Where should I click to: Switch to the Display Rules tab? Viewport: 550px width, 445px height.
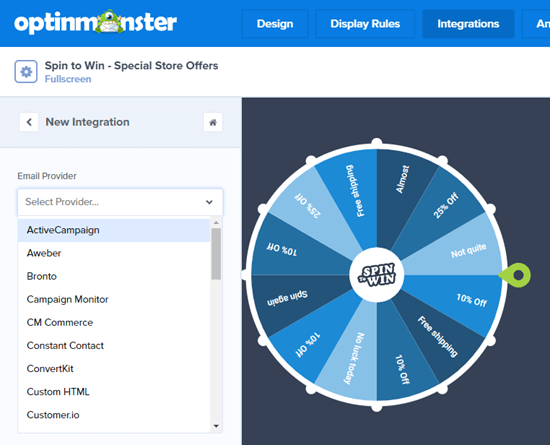(365, 24)
